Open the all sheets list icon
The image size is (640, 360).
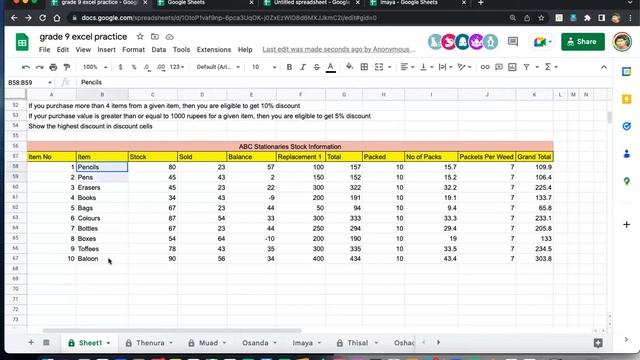[46, 342]
